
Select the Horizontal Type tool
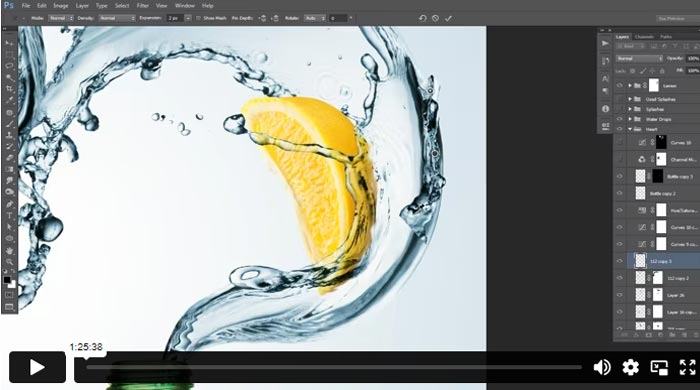pyautogui.click(x=9, y=216)
